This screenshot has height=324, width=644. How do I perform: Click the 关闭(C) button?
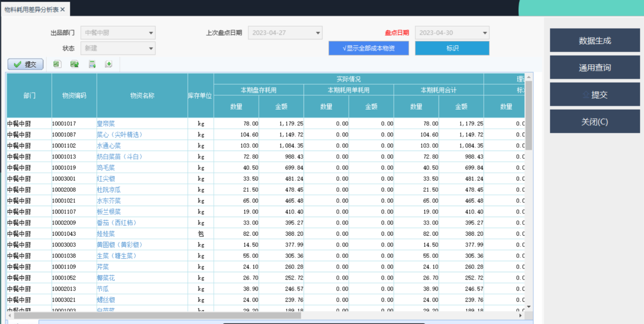coord(594,122)
